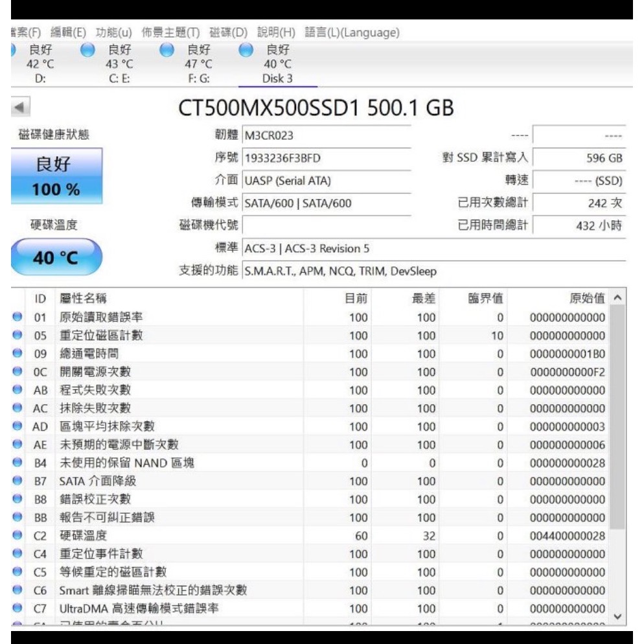Click the rotation rate field ---- (SSD)
The width and height of the screenshot is (644, 644).
[x=579, y=180]
